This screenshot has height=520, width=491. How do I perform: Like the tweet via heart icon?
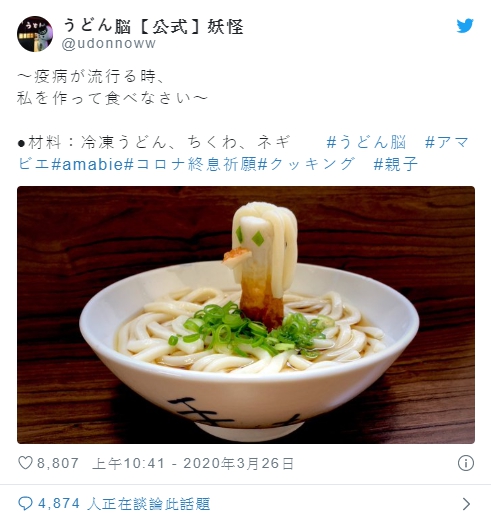25,463
